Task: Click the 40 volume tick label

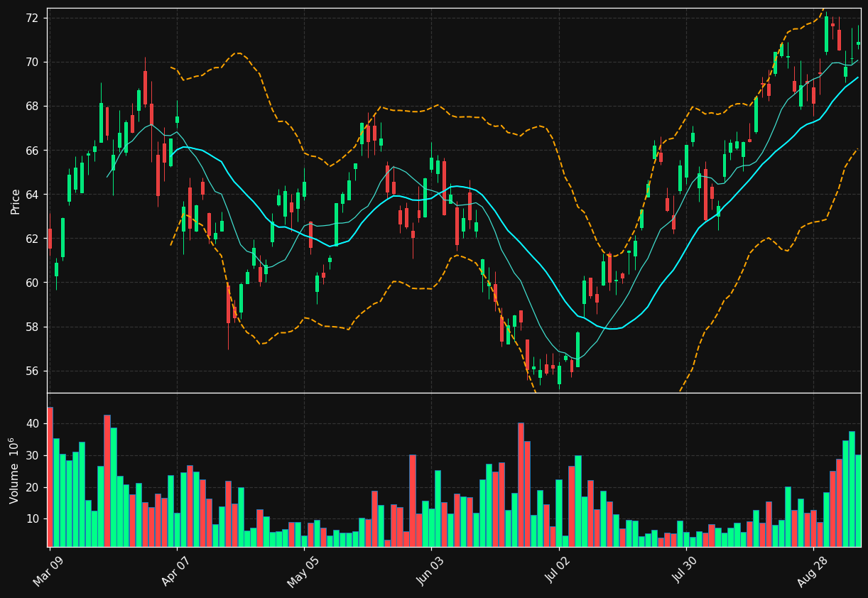Action: [33, 424]
